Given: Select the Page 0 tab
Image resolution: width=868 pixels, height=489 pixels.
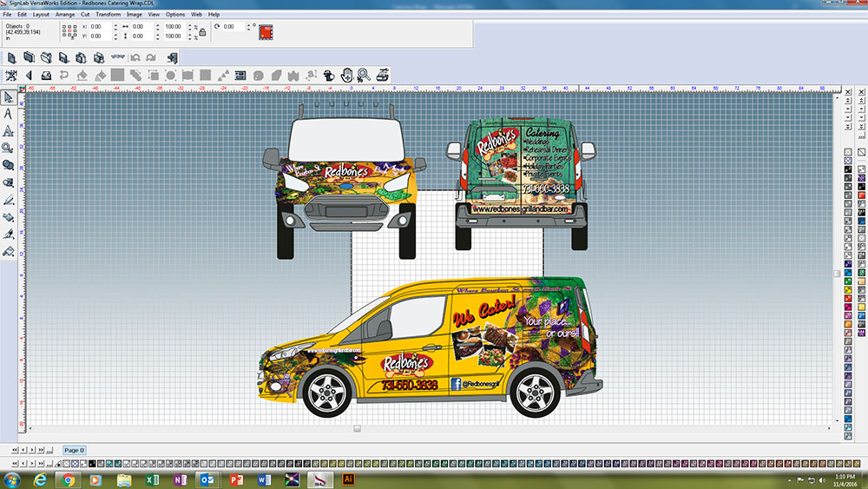Looking at the screenshot, I should tap(74, 450).
